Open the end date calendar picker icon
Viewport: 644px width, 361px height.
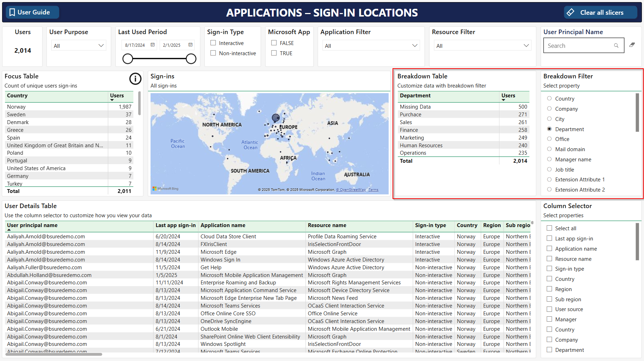click(x=190, y=45)
